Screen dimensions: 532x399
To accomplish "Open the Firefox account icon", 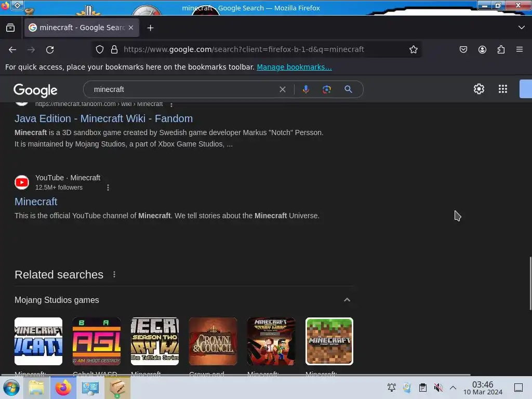I will coord(482,49).
